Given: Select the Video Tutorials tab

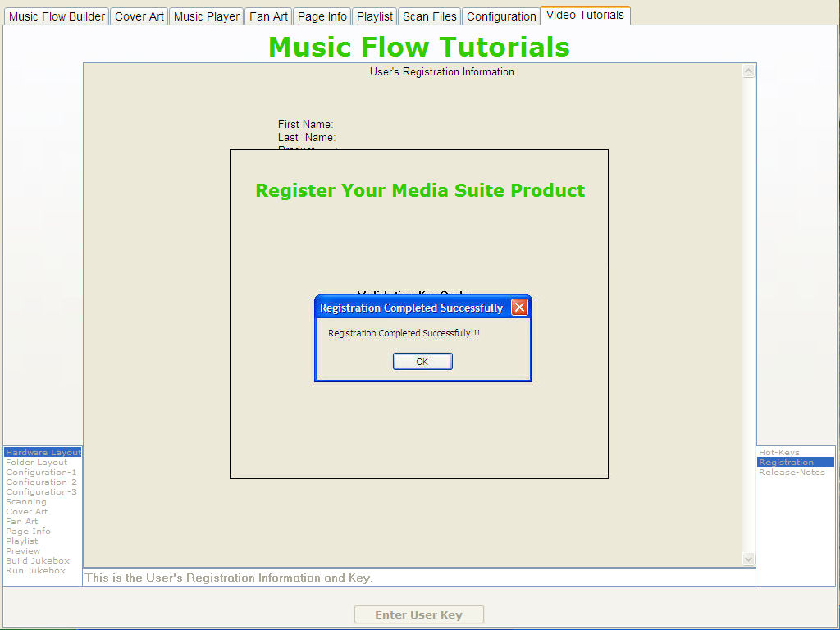Looking at the screenshot, I should tap(585, 16).
